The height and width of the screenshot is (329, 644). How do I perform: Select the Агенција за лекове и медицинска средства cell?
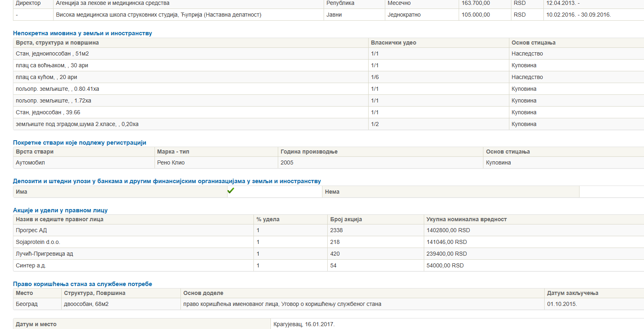coord(113,3)
